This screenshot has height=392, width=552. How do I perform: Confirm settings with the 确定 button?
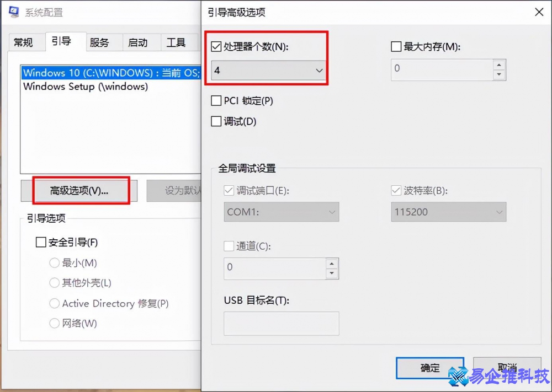click(x=429, y=368)
